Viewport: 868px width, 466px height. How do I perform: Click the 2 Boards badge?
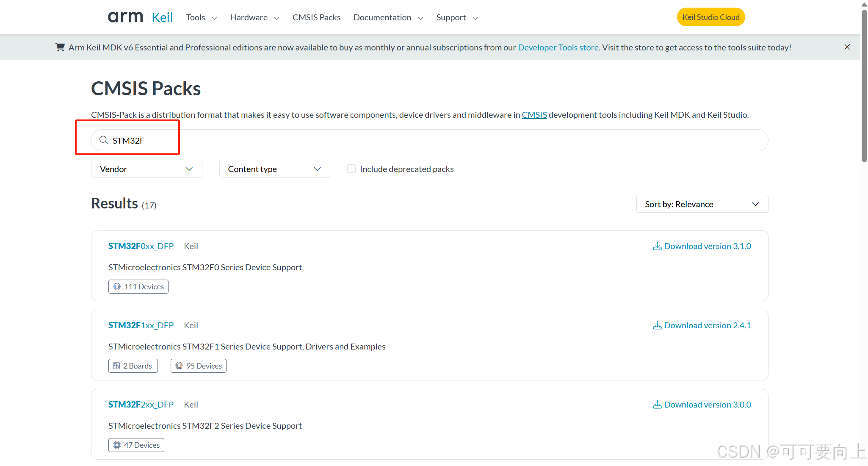133,366
